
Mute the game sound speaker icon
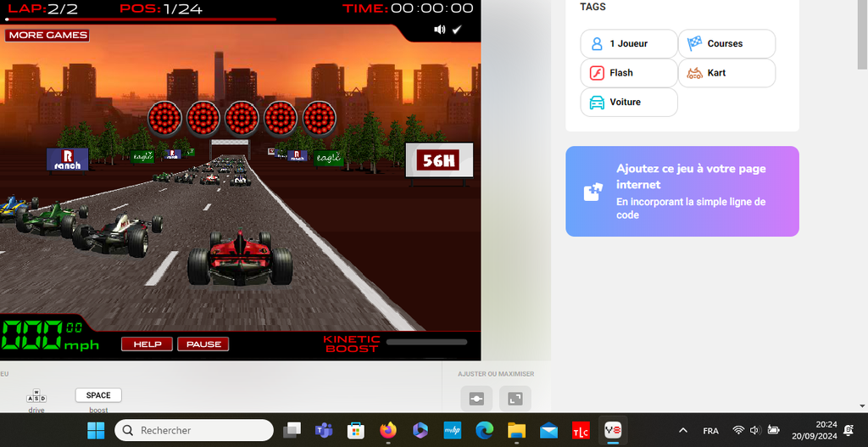440,30
